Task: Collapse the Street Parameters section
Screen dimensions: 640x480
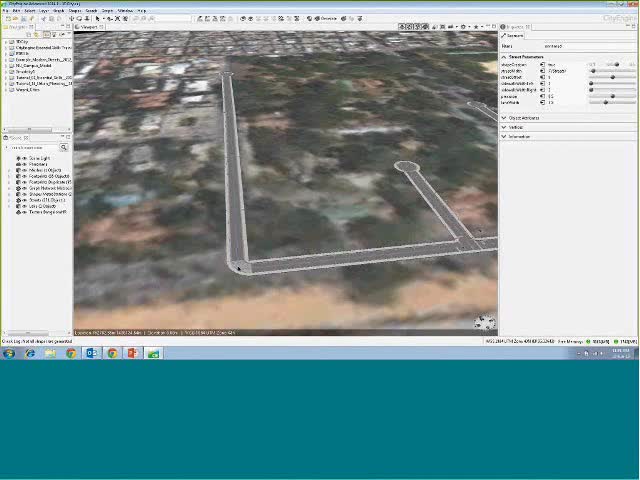Action: tap(504, 57)
